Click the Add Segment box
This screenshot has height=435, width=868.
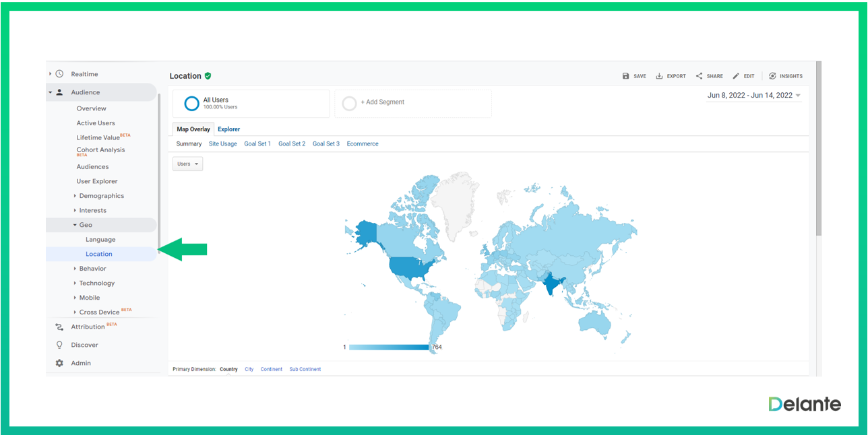[412, 104]
